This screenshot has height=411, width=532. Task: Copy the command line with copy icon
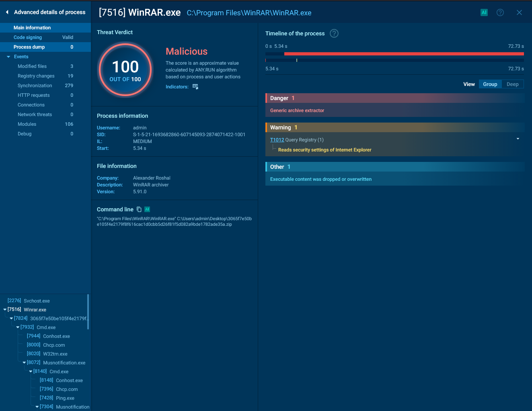coord(139,209)
